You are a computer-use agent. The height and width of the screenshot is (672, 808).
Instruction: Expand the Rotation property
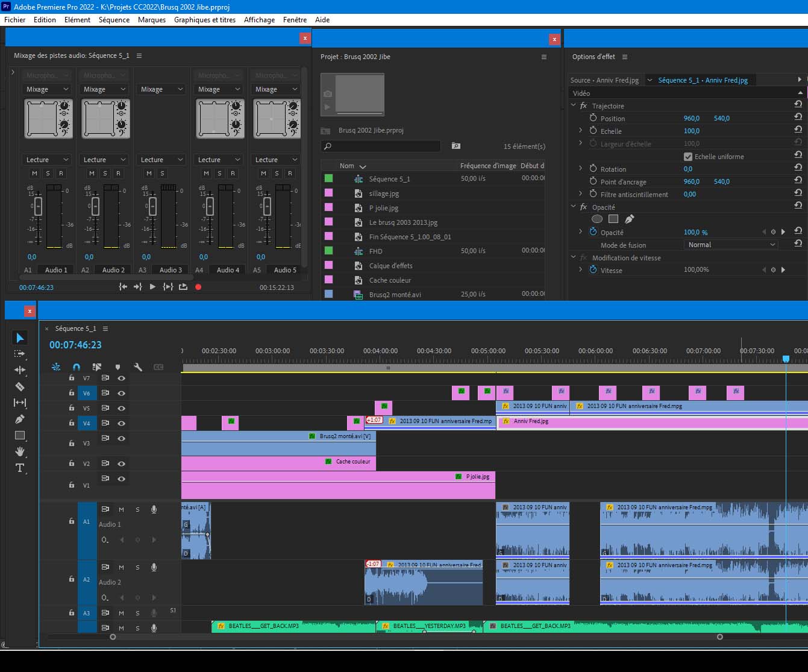(581, 169)
